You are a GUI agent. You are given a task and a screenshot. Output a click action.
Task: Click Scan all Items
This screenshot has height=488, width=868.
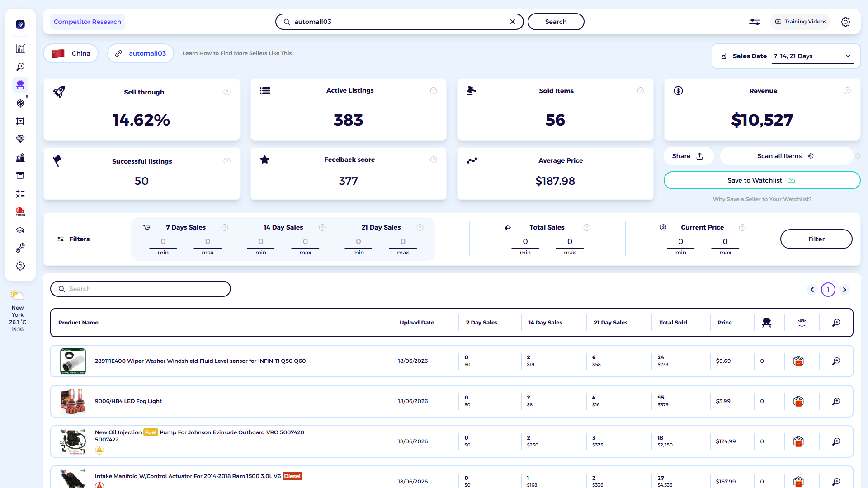(x=786, y=156)
